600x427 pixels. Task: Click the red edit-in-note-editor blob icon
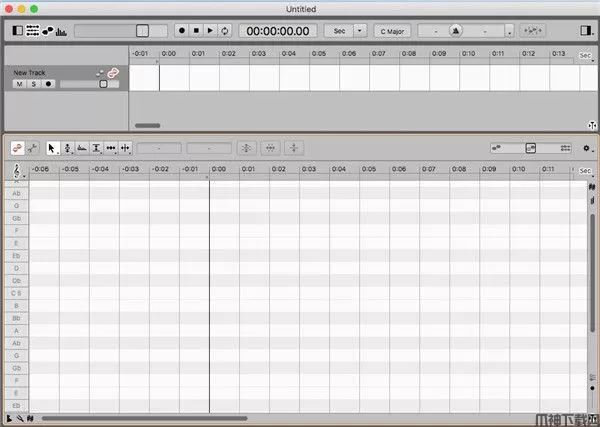click(113, 73)
